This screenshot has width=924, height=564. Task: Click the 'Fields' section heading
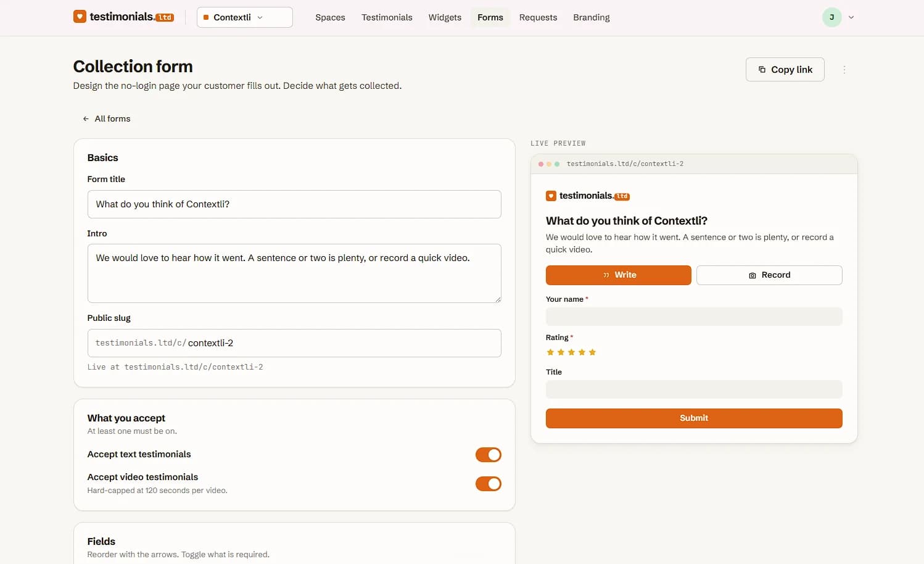coord(101,542)
